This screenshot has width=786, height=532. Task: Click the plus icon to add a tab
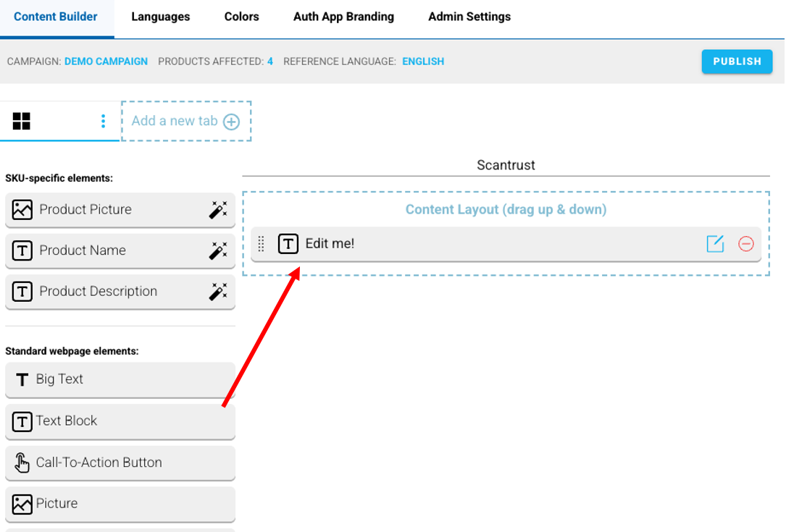[231, 122]
